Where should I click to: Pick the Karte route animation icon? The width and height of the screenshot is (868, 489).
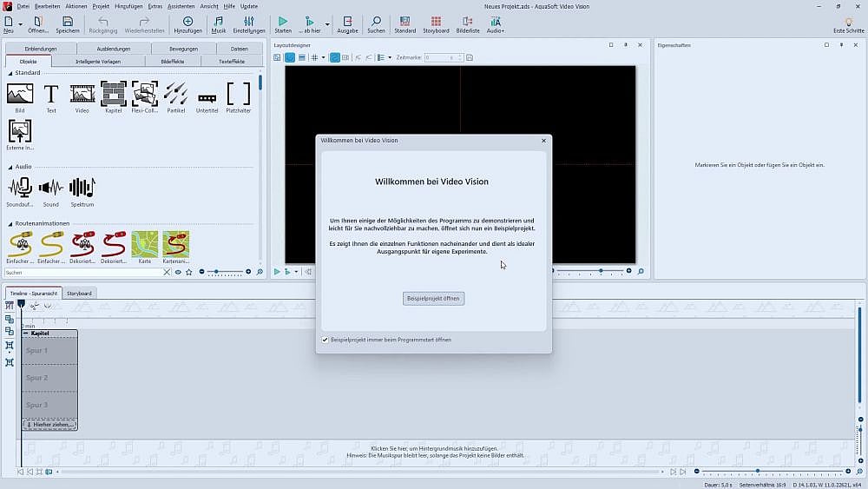tap(145, 244)
